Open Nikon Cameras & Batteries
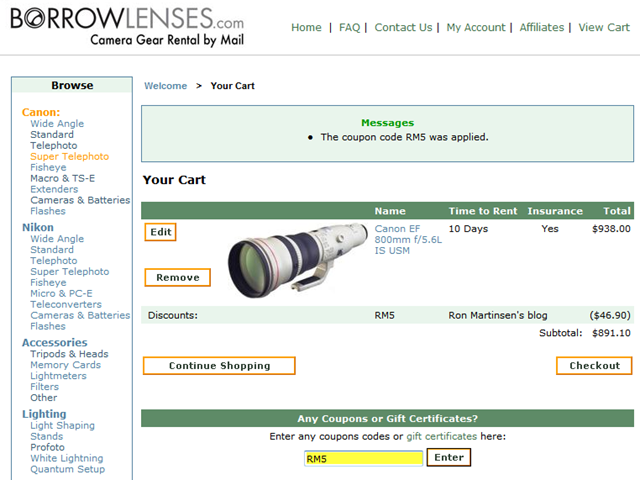The height and width of the screenshot is (480, 640). [80, 316]
